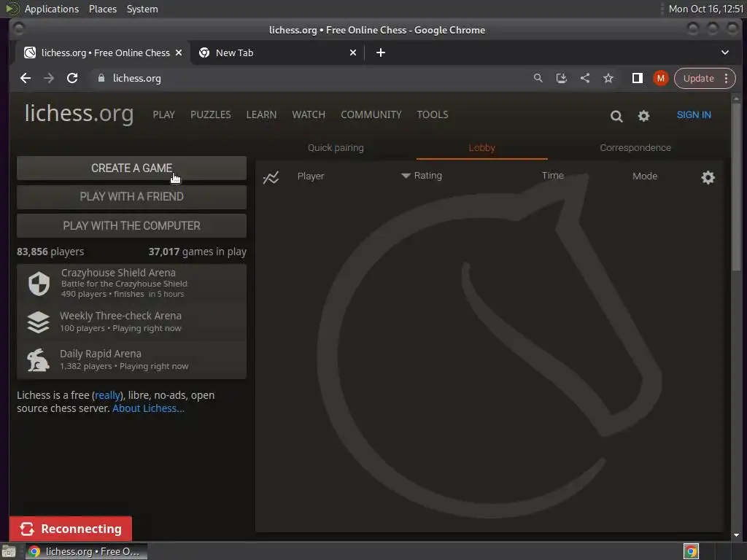Click the '37,017 games in play' text
The image size is (747, 560).
point(197,252)
